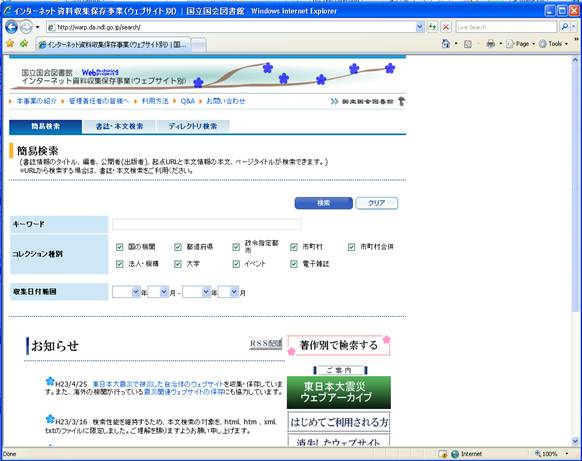Go back with the browser Back arrow
Screen dimensions: 582x461
coord(12,27)
